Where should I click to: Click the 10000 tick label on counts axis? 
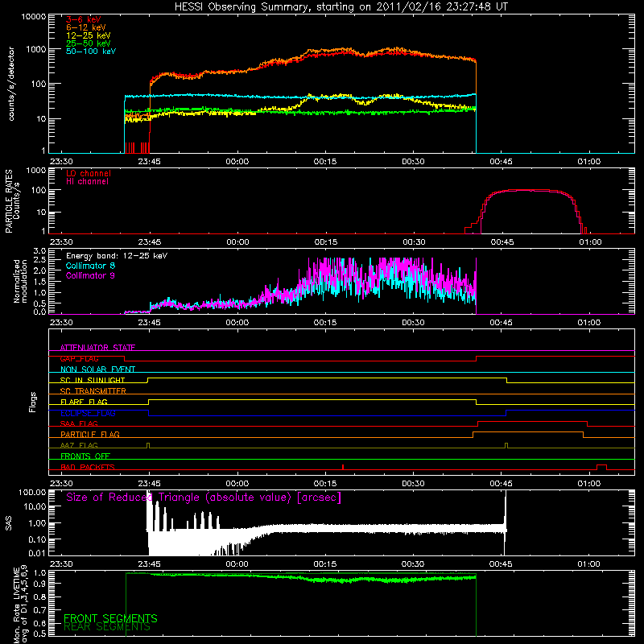point(34,17)
